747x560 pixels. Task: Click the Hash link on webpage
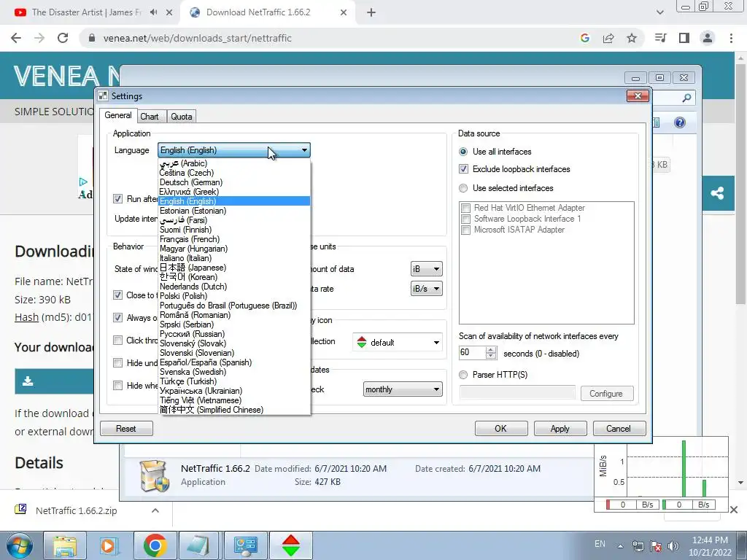point(27,317)
